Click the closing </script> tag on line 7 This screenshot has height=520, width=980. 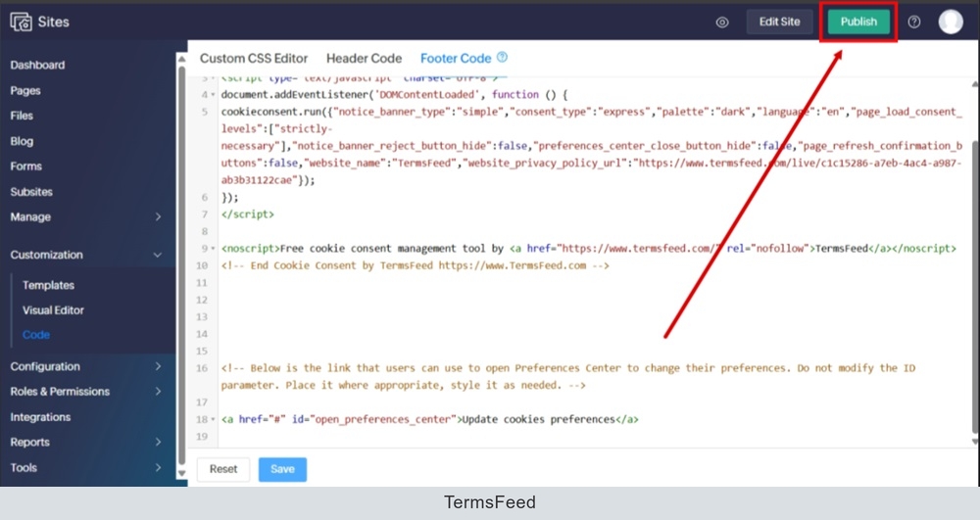pyautogui.click(x=248, y=214)
